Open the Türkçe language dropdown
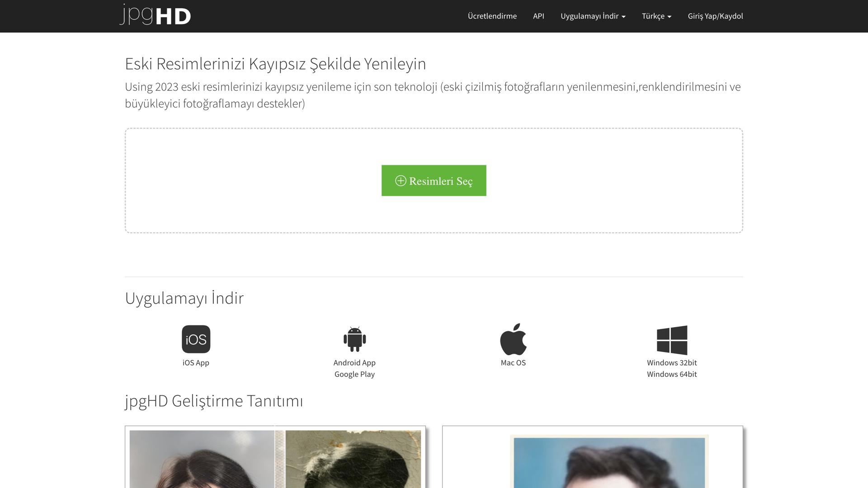This screenshot has width=868, height=488. [656, 16]
